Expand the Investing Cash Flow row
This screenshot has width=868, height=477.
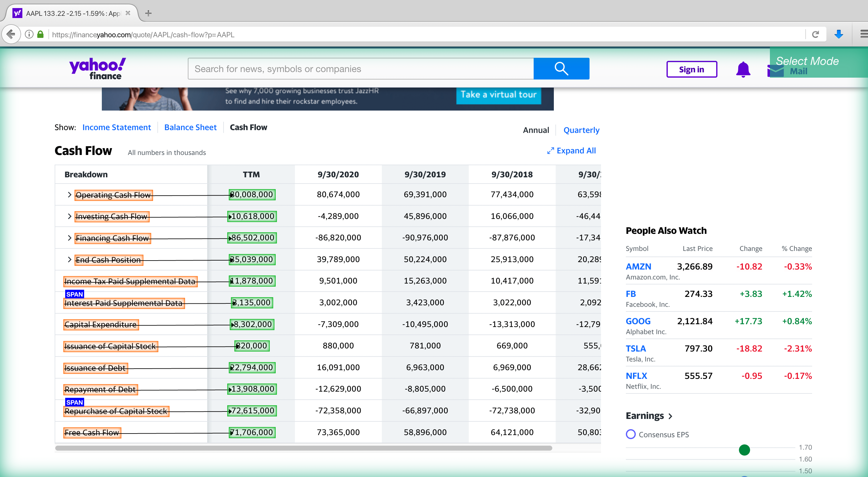[x=70, y=216]
